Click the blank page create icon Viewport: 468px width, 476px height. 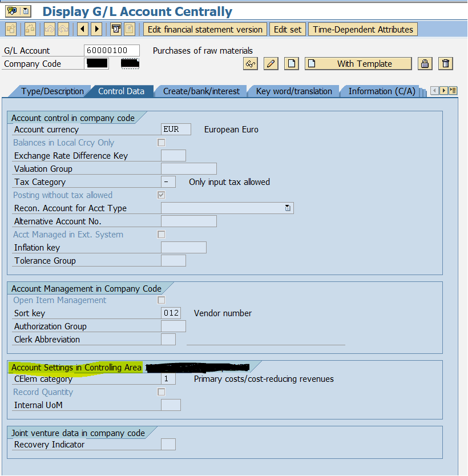tap(291, 63)
